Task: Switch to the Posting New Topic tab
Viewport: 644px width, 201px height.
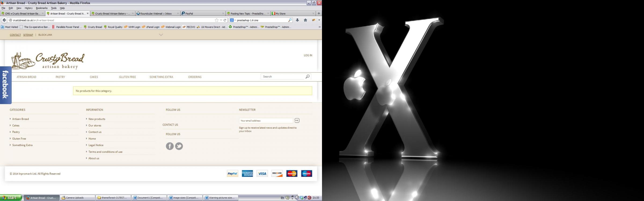Action: (x=248, y=13)
